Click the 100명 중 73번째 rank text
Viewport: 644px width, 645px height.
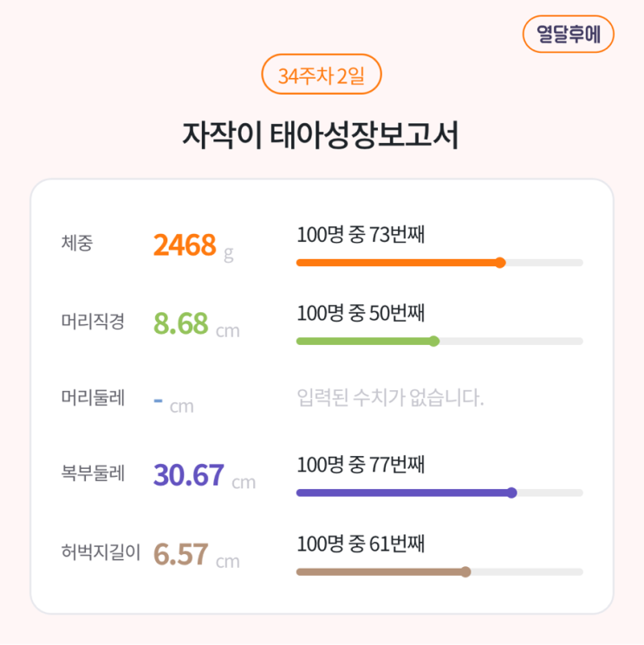[x=360, y=235]
